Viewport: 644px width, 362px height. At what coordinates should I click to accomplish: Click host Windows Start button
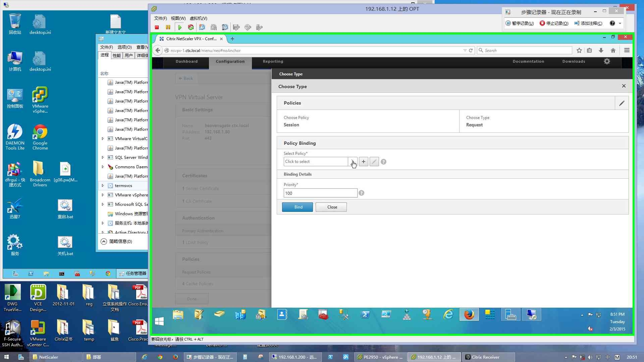(x=6, y=357)
